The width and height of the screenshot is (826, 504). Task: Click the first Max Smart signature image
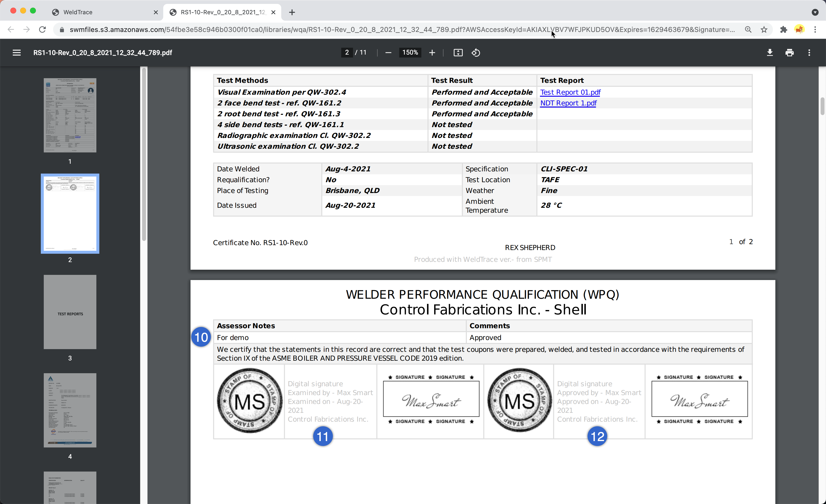pos(431,399)
